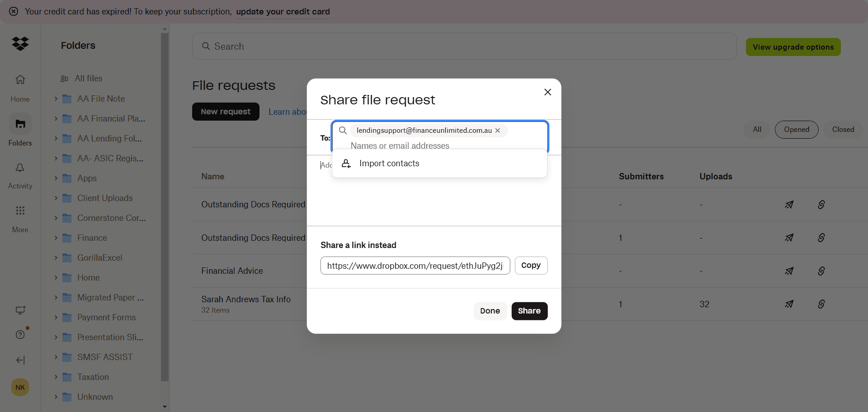The height and width of the screenshot is (412, 868).
Task: Filter by Closed requests
Action: click(843, 130)
